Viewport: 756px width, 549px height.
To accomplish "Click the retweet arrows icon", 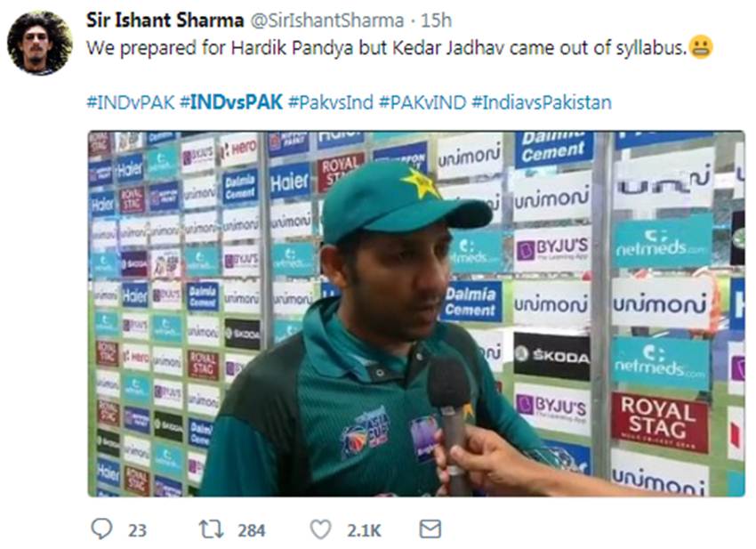I will point(212,529).
